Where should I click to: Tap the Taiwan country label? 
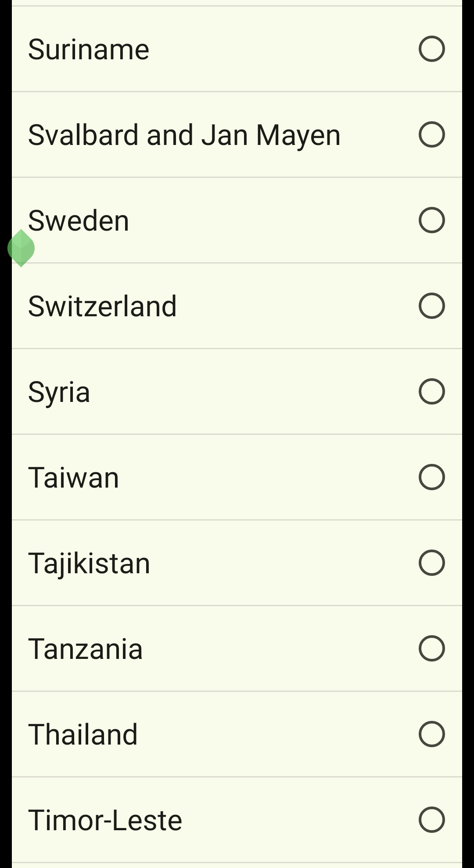coord(74,477)
